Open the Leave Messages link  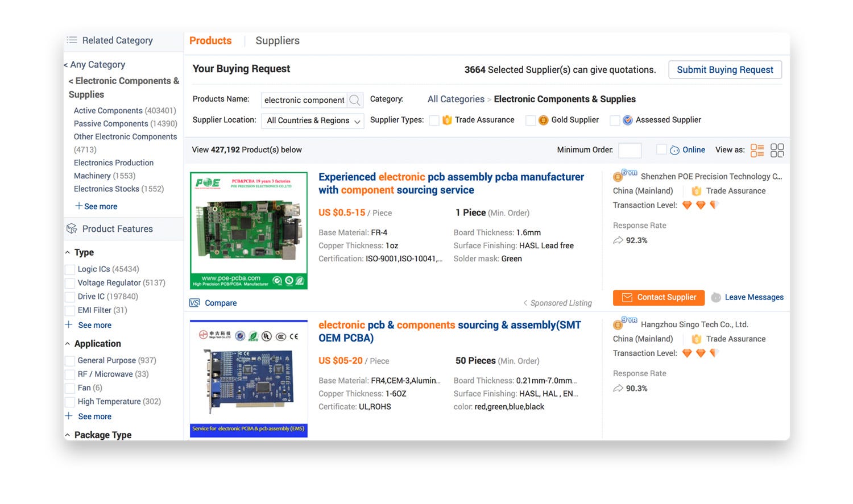(754, 297)
